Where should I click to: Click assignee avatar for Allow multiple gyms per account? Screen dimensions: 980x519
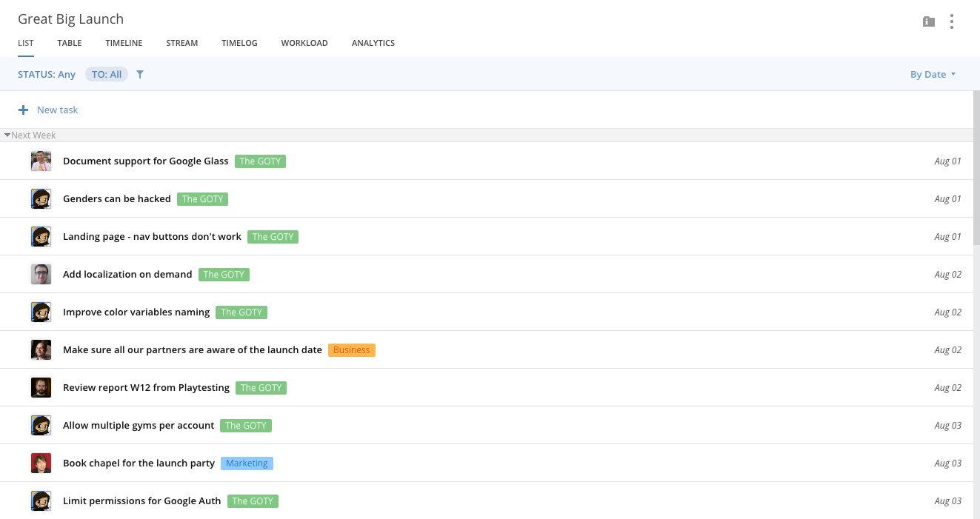coord(41,425)
